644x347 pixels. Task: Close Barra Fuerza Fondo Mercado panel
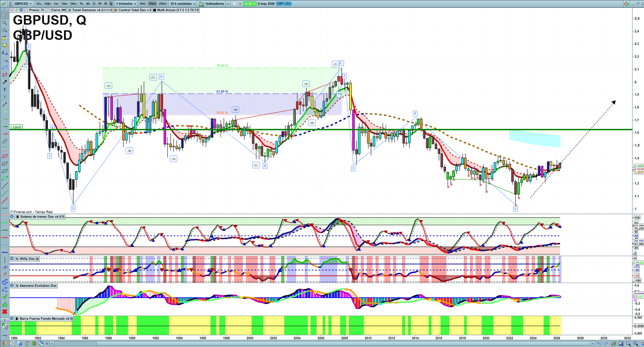click(12, 318)
